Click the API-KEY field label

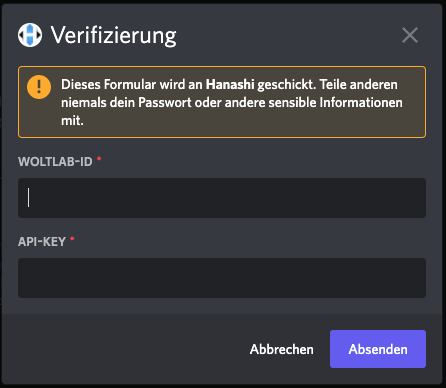pos(42,242)
